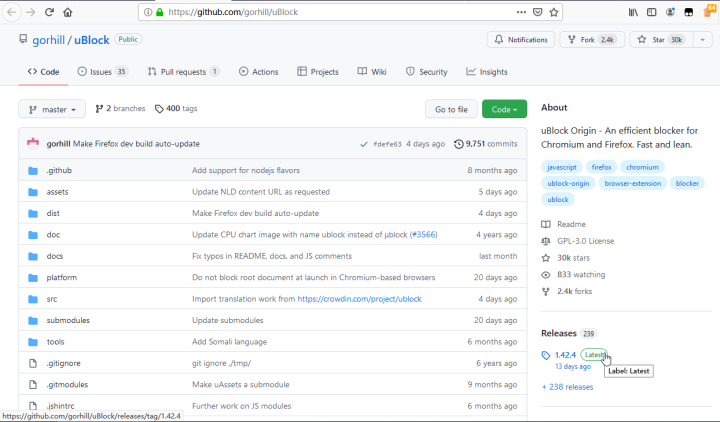Show the + 238 releases link

click(568, 387)
